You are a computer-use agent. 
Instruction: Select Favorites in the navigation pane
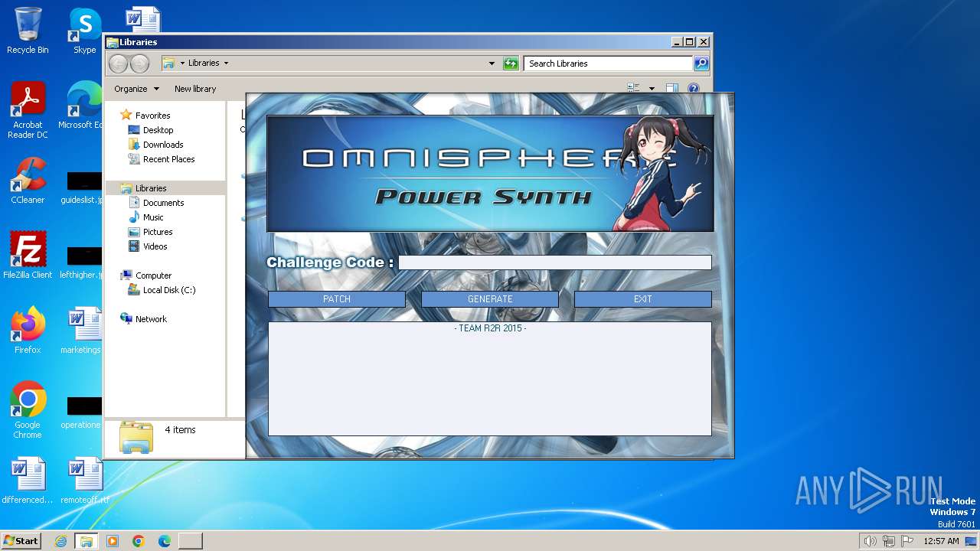(x=152, y=116)
